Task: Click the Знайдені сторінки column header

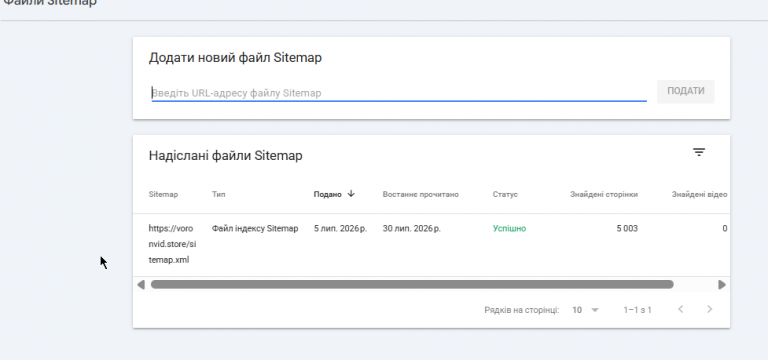Action: point(603,194)
